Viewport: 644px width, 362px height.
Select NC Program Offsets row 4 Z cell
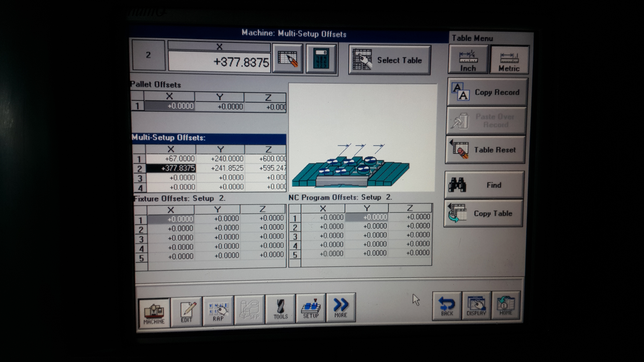(410, 244)
